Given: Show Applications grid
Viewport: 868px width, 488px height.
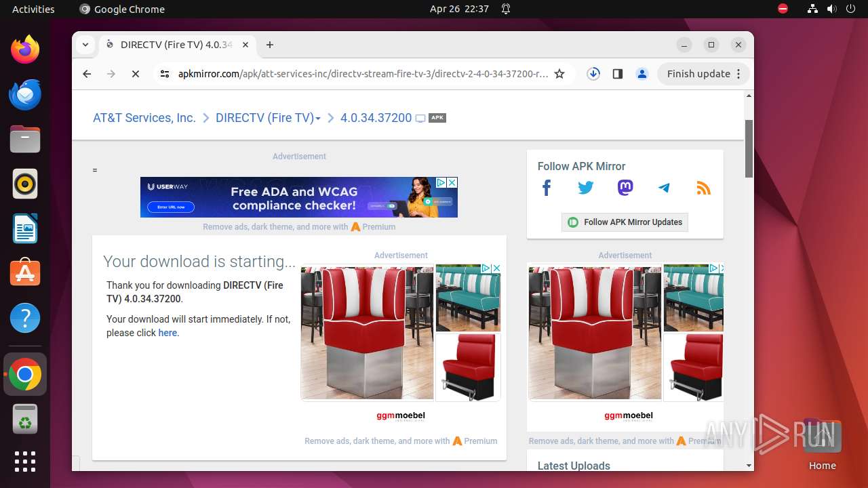Looking at the screenshot, I should pyautogui.click(x=25, y=462).
